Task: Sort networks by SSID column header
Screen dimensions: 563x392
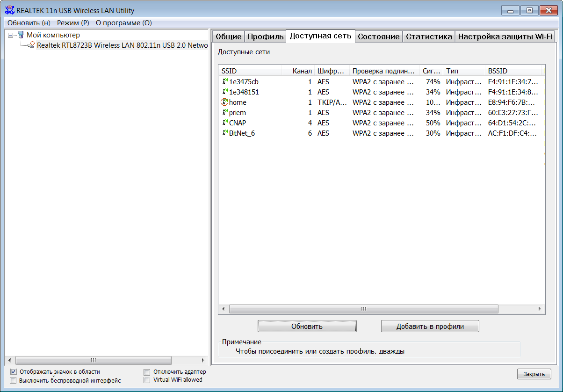Action: 250,71
